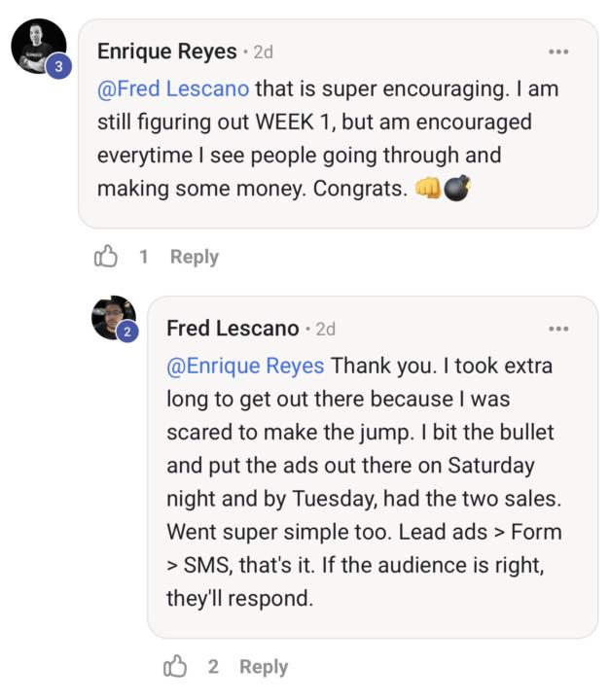Screen dimensions: 610x700
Task: View the 1 like on Enrique's comment
Action: tap(144, 257)
